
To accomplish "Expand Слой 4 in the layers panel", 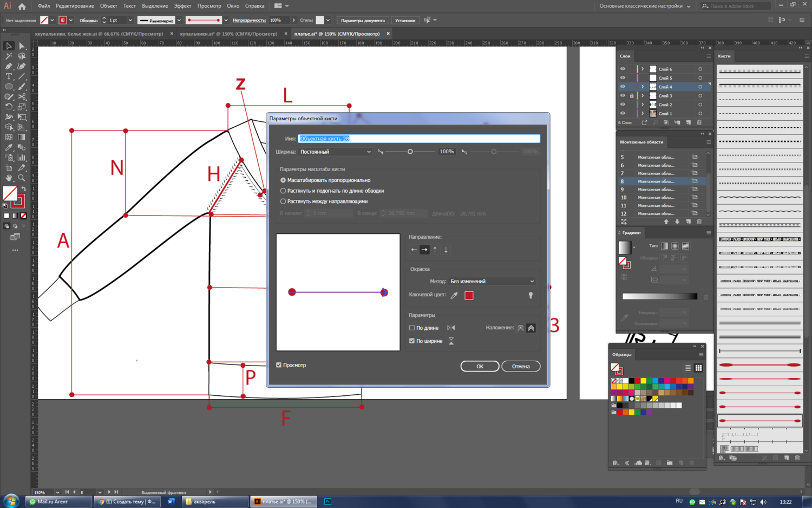I will point(643,87).
